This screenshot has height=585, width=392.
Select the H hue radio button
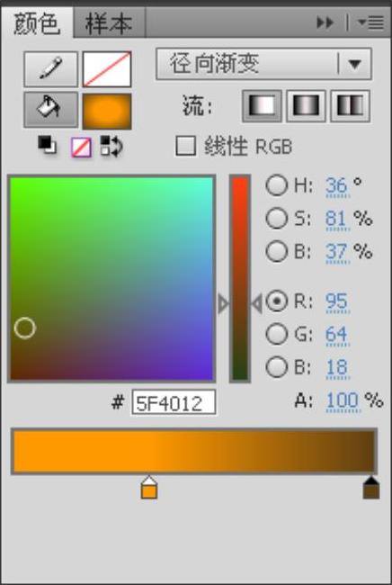pos(277,185)
